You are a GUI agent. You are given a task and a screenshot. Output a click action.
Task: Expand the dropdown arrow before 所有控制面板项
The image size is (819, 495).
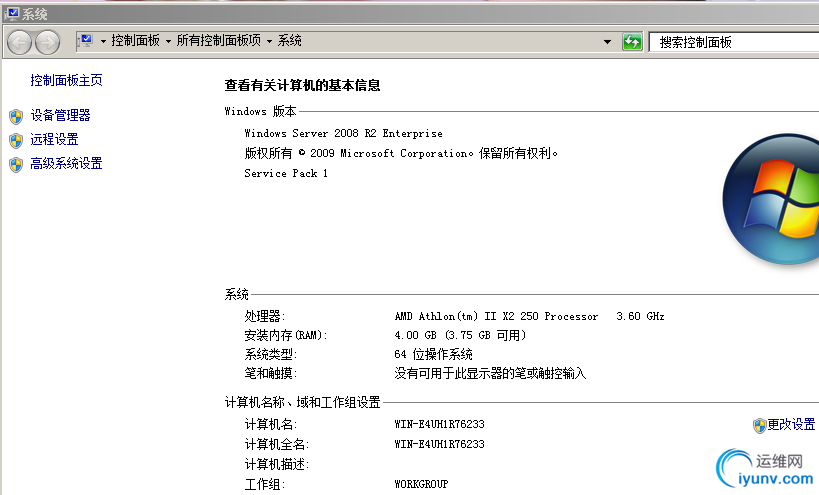point(168,41)
